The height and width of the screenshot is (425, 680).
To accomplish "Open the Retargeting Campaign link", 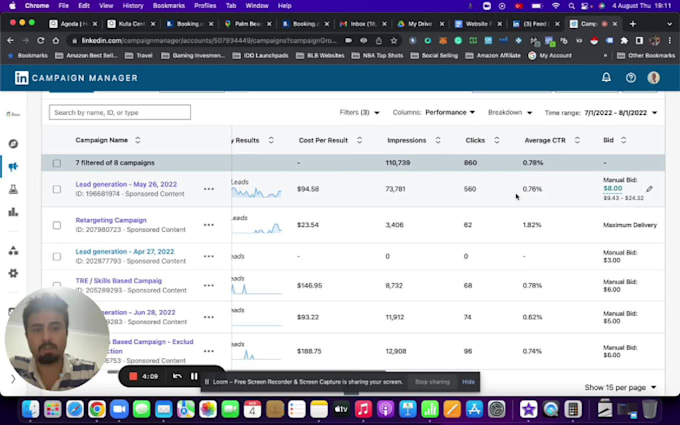I will (x=111, y=220).
